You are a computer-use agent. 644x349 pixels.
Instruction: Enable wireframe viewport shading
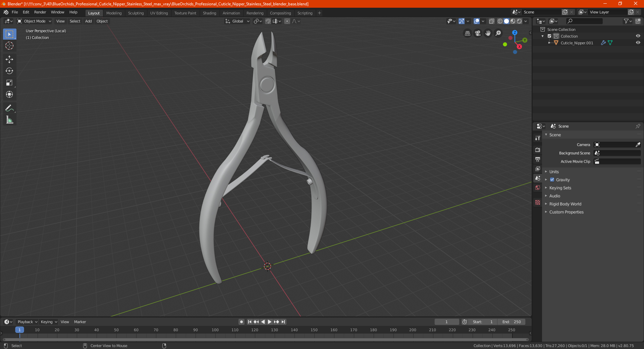pos(500,21)
